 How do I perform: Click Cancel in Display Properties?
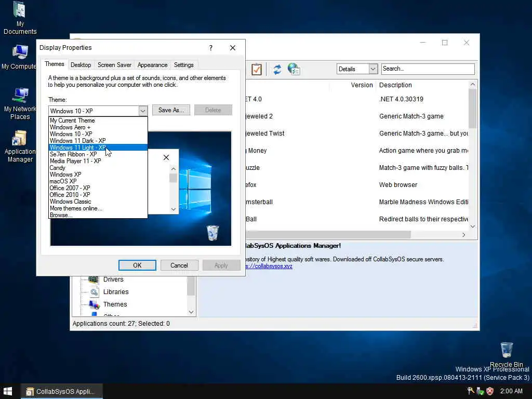[x=179, y=265]
